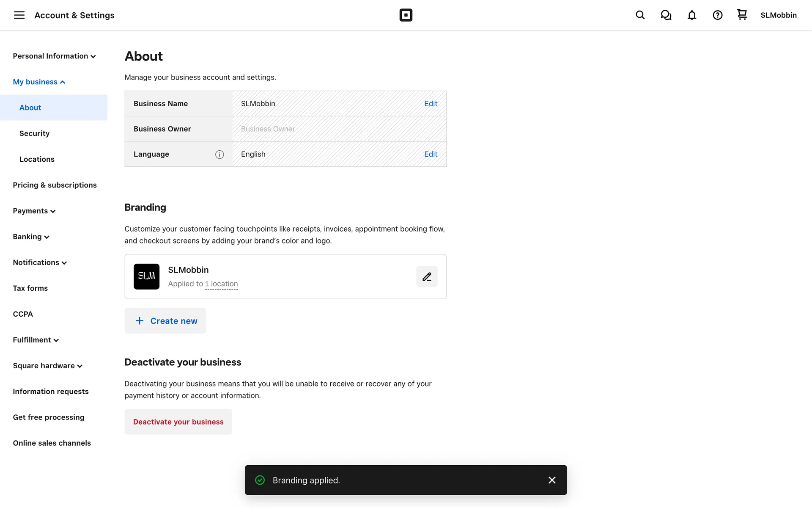
Task: Edit the Business Name
Action: [x=431, y=104]
